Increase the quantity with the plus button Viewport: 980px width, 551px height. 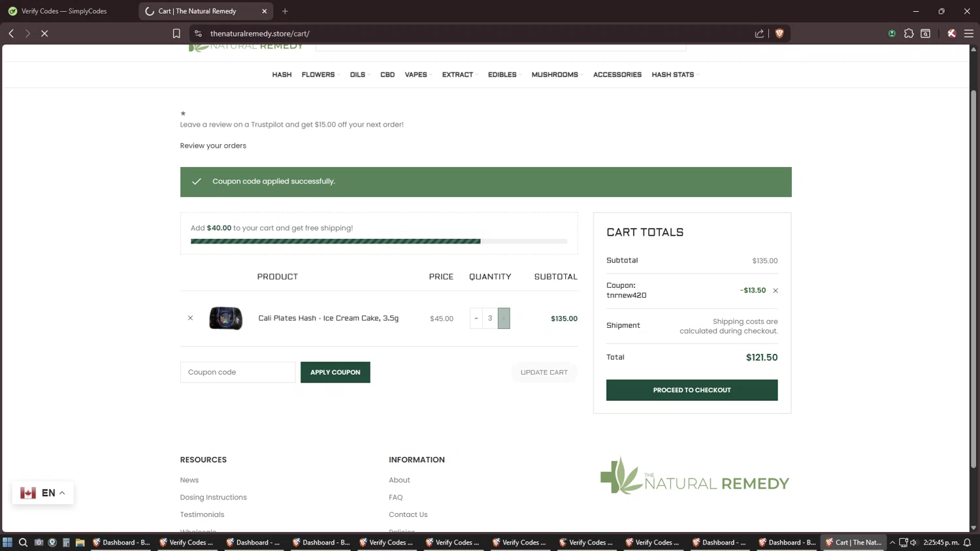tap(504, 318)
